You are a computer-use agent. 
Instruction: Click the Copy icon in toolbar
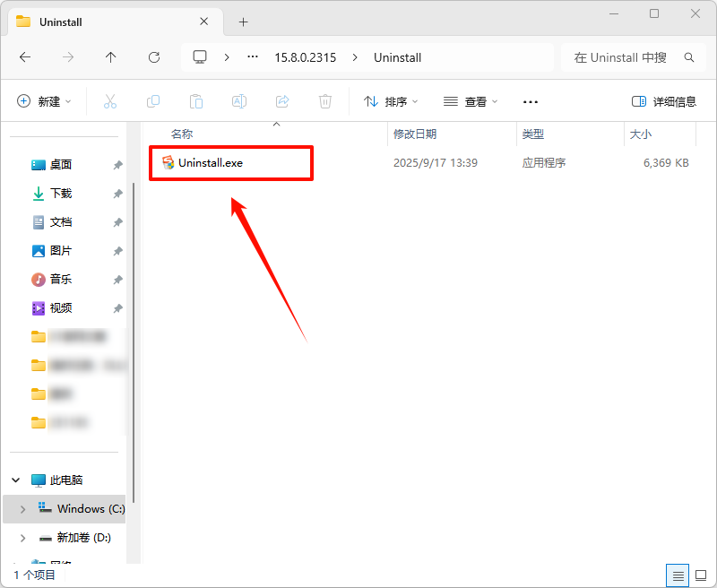153,101
